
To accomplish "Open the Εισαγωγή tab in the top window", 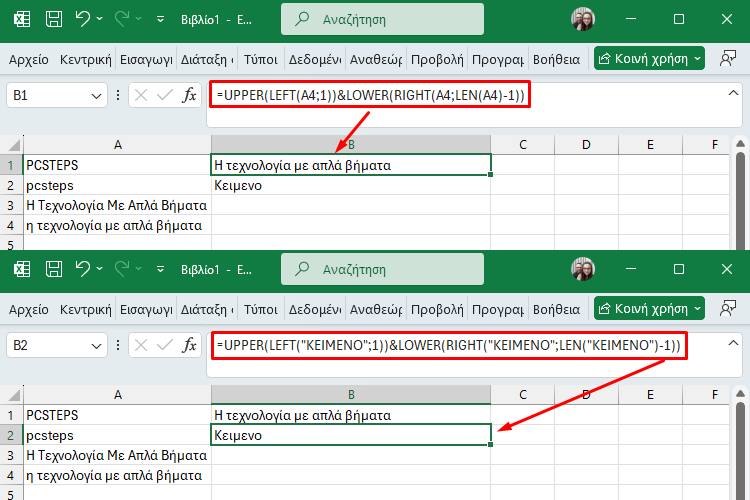I will 146,59.
